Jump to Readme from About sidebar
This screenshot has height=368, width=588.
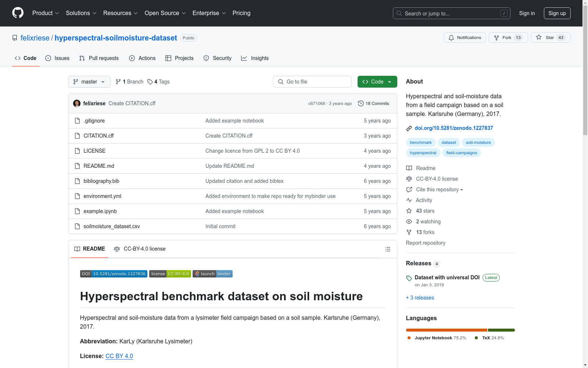(421, 168)
